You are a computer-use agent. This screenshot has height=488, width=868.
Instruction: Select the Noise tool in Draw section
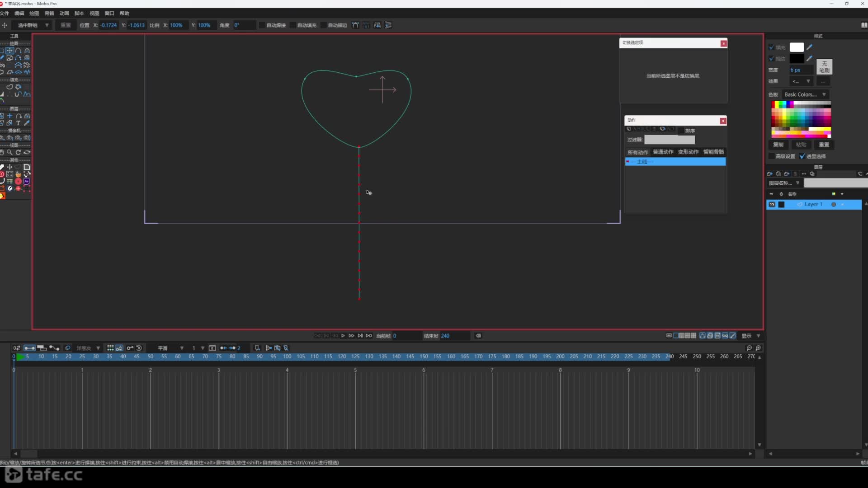click(x=27, y=72)
